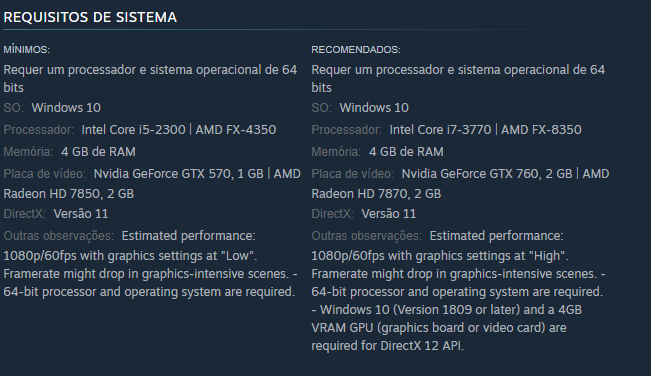Click minimum Memória 4 GB de RAM
Viewport: 651px width, 376px height.
pos(98,151)
